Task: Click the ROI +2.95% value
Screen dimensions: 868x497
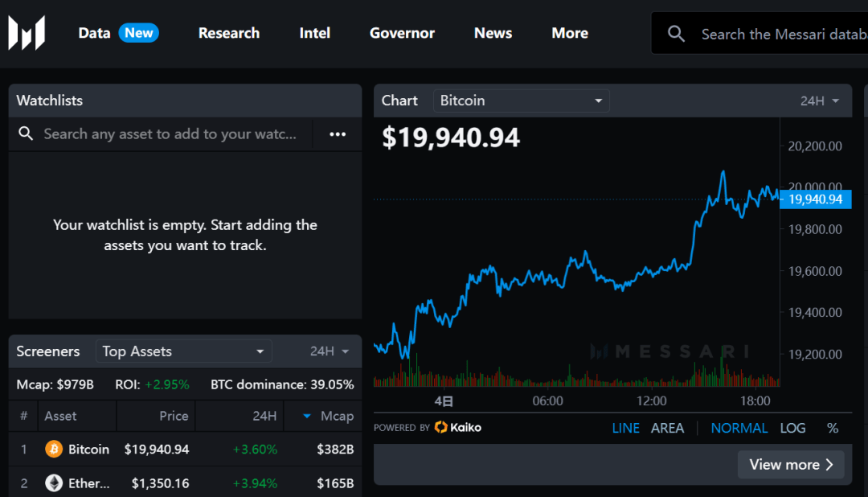Action: [x=166, y=384]
